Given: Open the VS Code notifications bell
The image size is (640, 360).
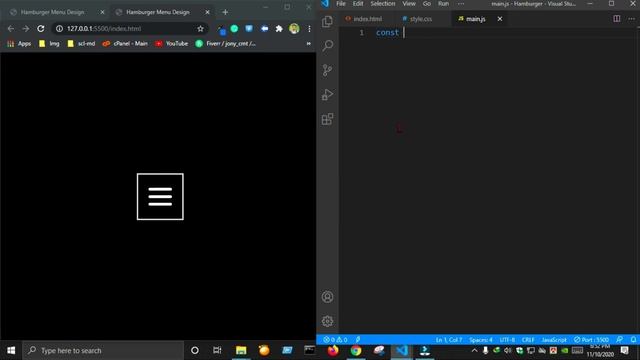Looking at the screenshot, I should 633,340.
